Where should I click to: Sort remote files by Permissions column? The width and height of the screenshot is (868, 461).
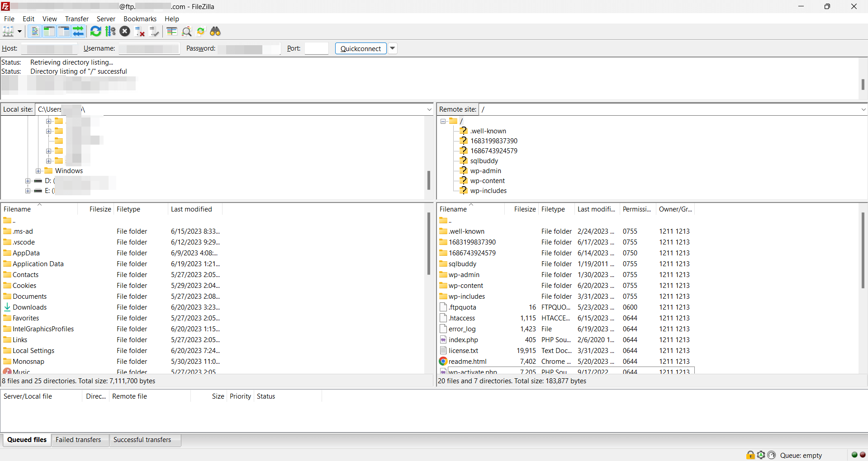(x=638, y=209)
